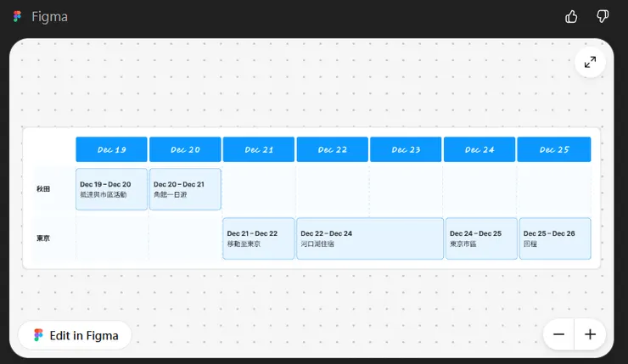The height and width of the screenshot is (364, 628).
Task: Click the 東京 row label
Action: click(43, 238)
